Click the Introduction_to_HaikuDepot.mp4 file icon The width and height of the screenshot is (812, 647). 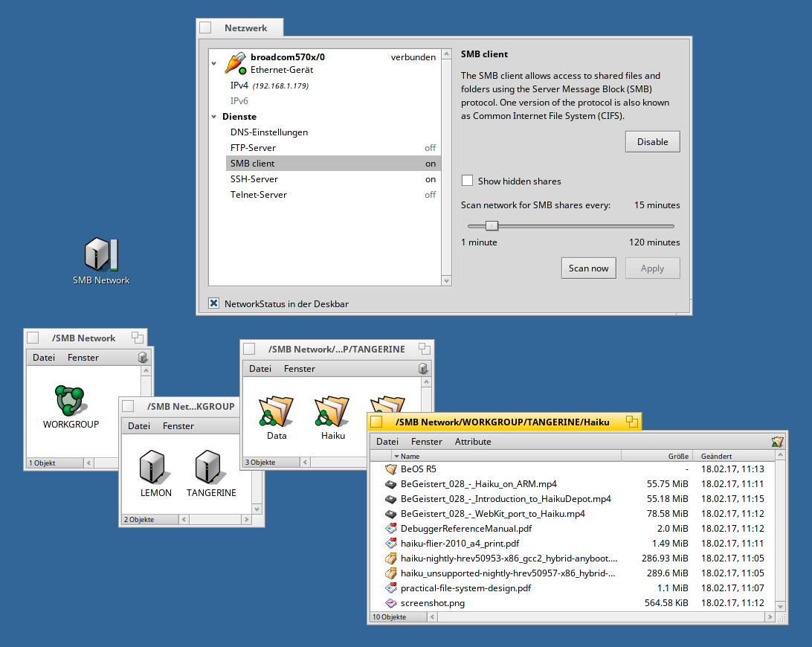coord(391,499)
